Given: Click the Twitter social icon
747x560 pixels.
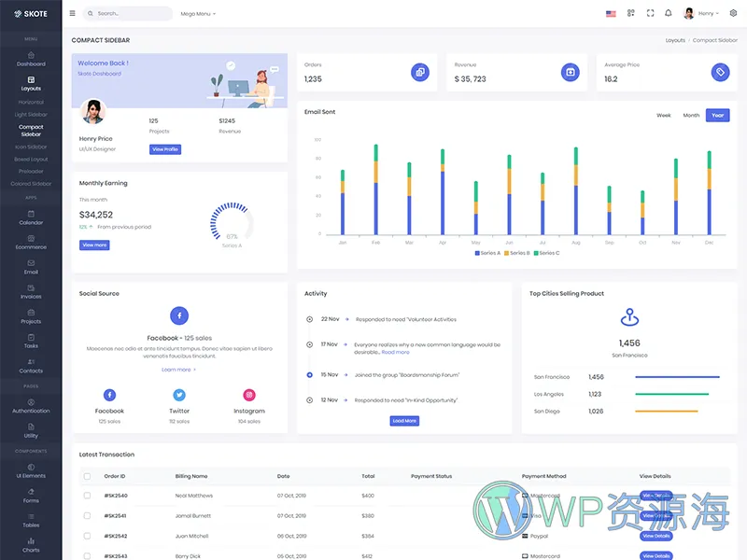Looking at the screenshot, I should [179, 395].
